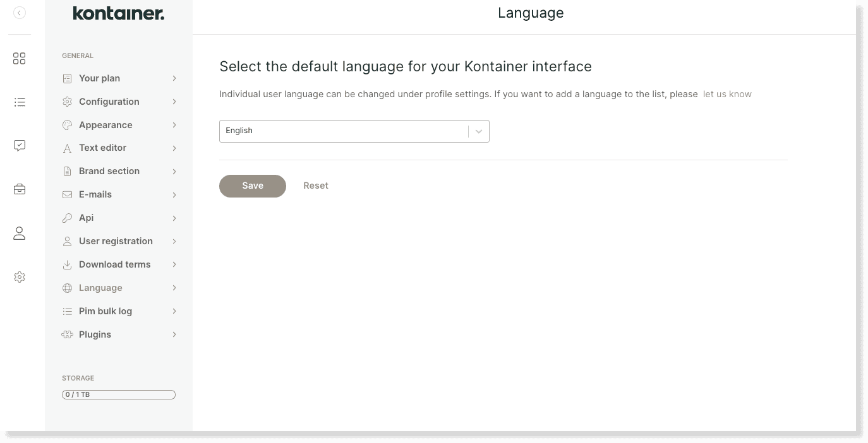Expand the Configuration section
The height and width of the screenshot is (443, 868).
pos(109,102)
